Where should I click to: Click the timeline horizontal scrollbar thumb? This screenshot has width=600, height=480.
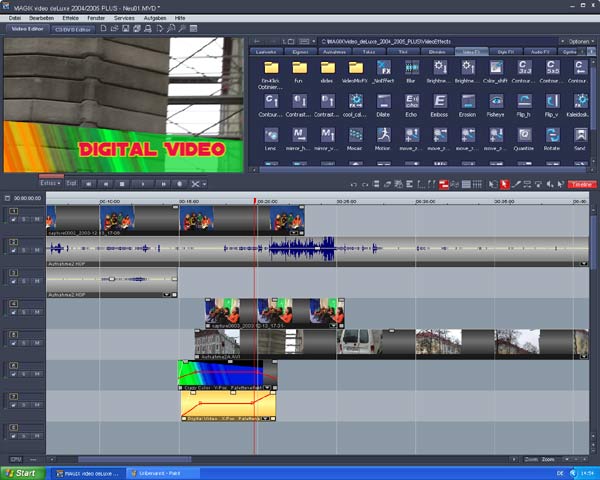coord(135,459)
